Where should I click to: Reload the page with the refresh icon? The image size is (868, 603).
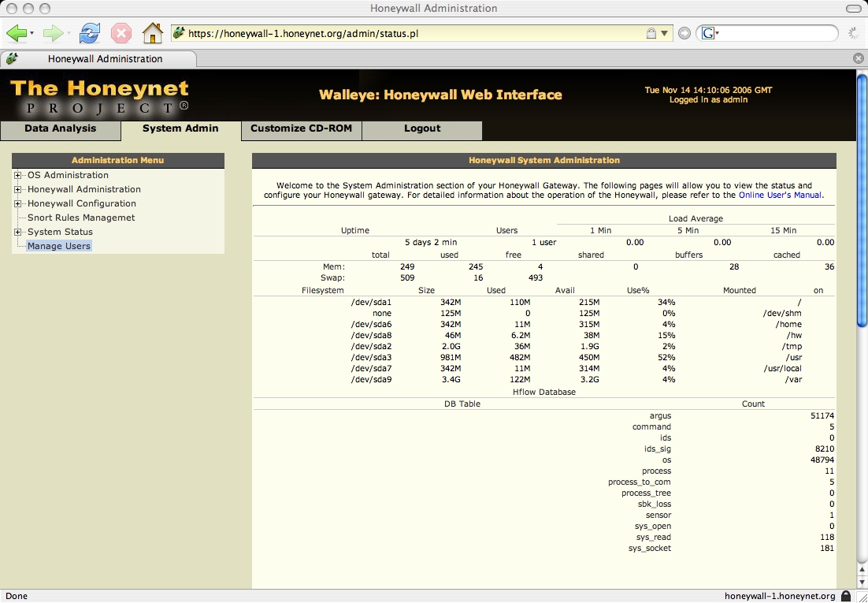click(90, 33)
